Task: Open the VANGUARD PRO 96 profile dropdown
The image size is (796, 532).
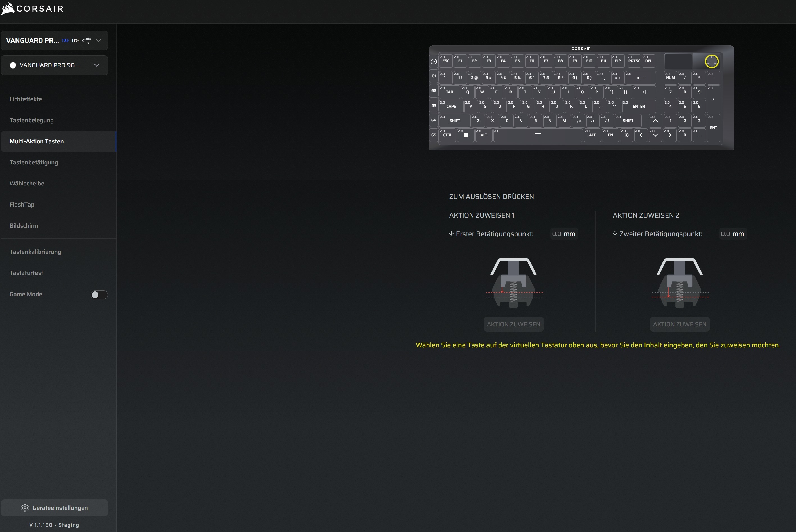Action: pyautogui.click(x=97, y=65)
